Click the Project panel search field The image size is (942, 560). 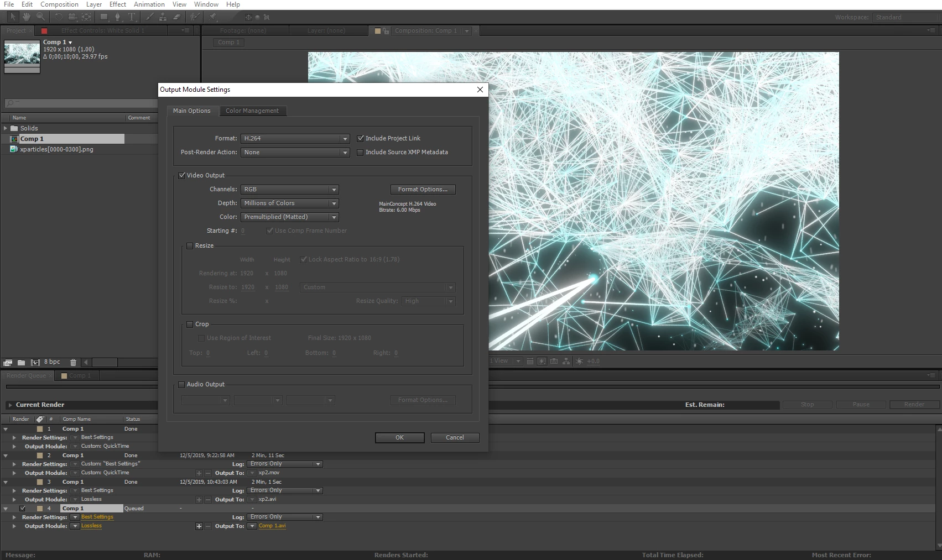pyautogui.click(x=81, y=103)
